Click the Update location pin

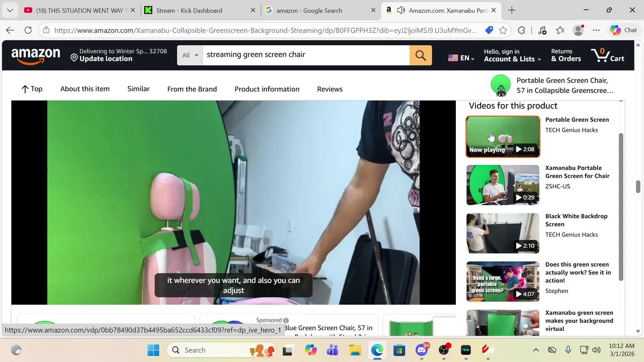pyautogui.click(x=74, y=58)
